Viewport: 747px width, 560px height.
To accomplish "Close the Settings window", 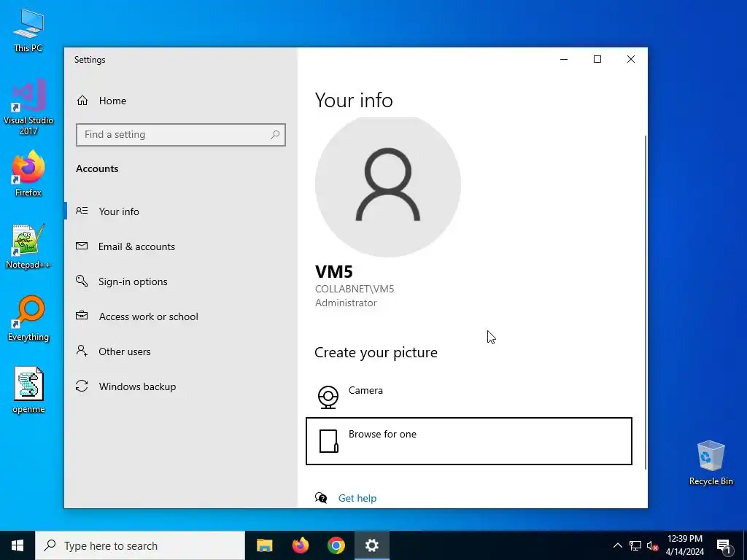I will pos(631,59).
